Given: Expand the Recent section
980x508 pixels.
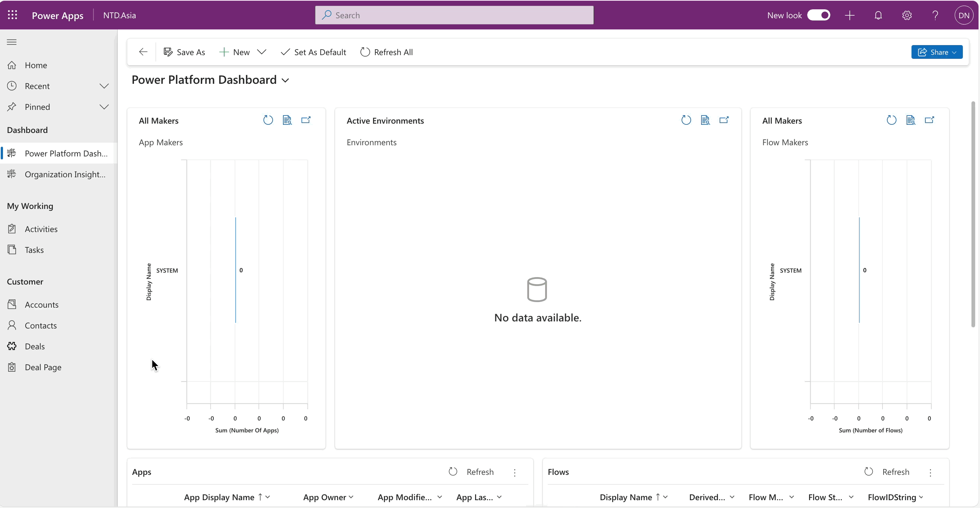Looking at the screenshot, I should tap(104, 86).
